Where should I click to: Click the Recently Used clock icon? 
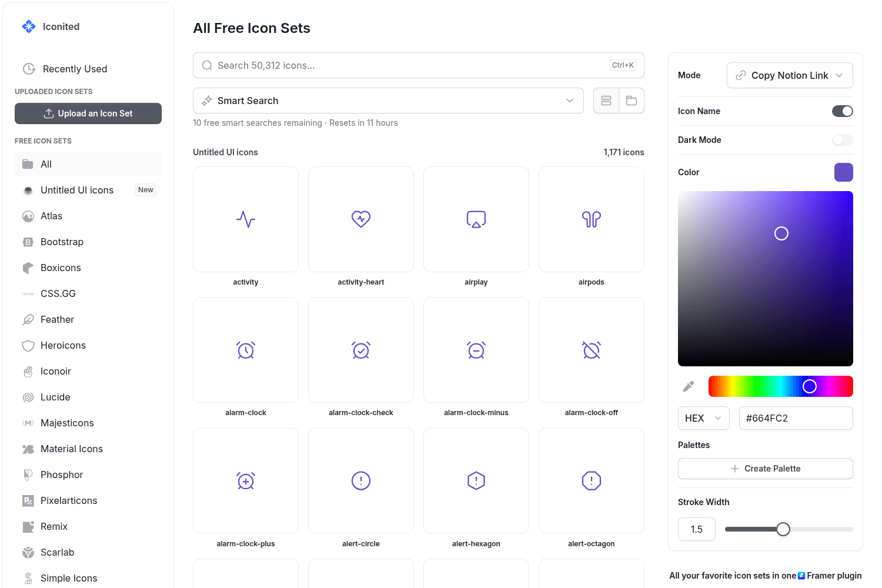(29, 69)
